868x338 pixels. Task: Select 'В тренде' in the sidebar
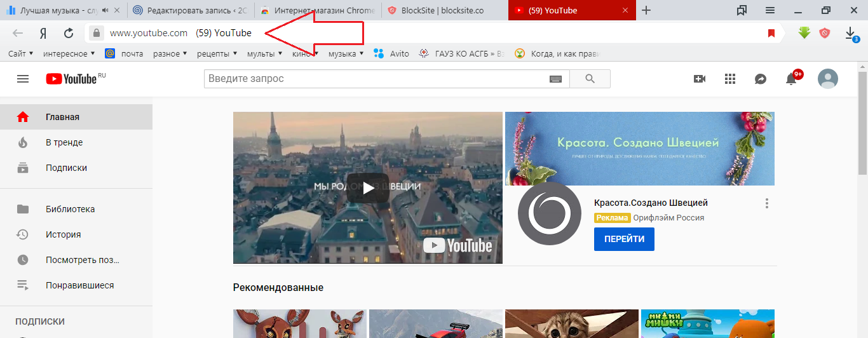click(64, 142)
